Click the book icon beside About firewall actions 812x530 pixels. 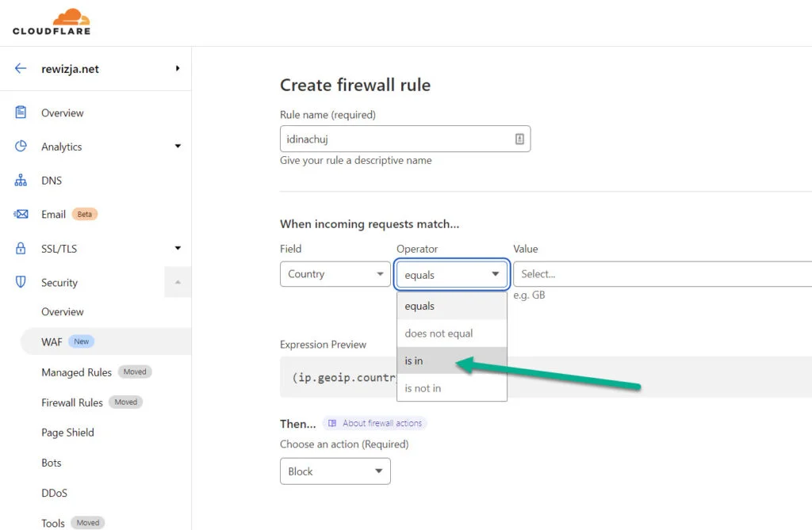tap(332, 423)
